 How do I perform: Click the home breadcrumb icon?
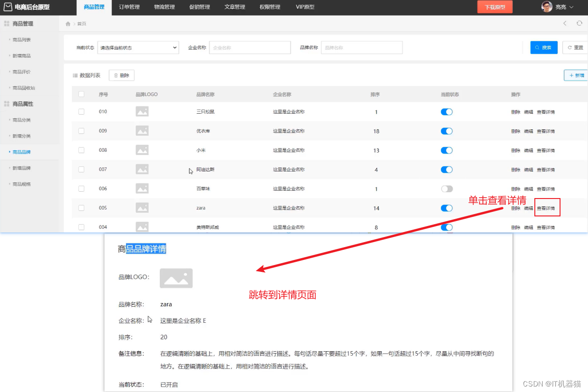tap(68, 23)
